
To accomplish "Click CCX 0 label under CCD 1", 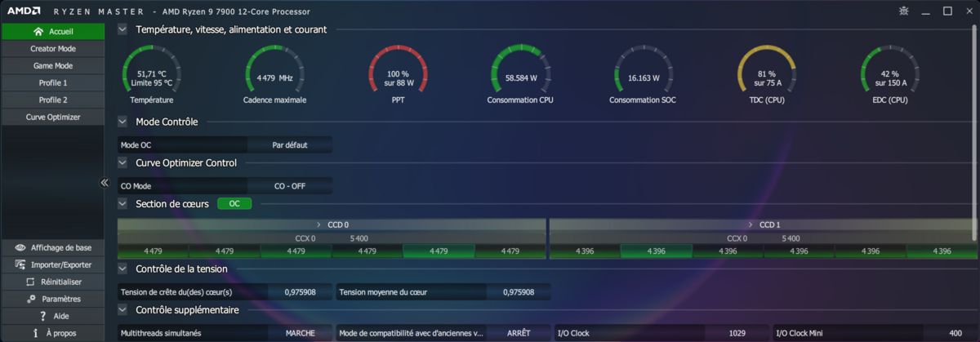I will pos(737,239).
